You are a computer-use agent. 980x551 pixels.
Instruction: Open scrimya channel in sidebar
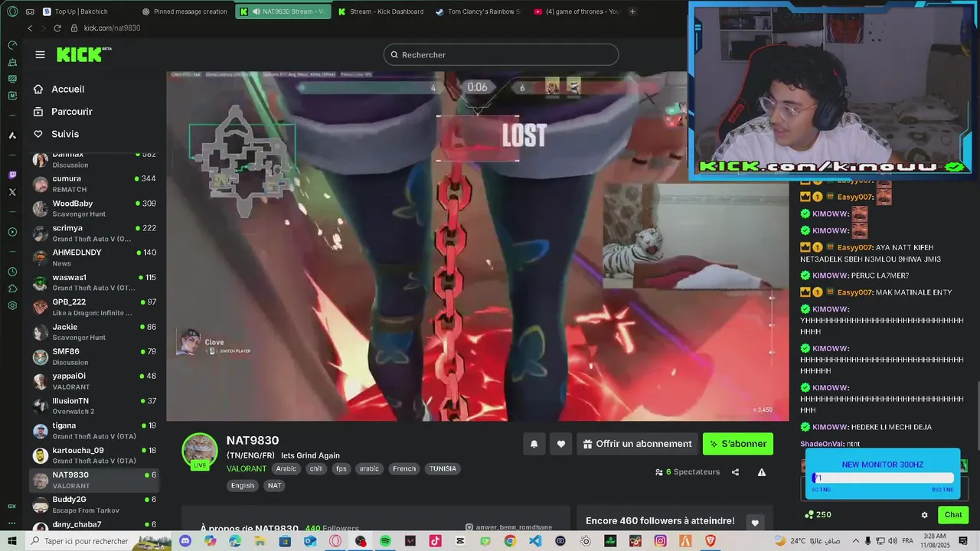coord(94,233)
